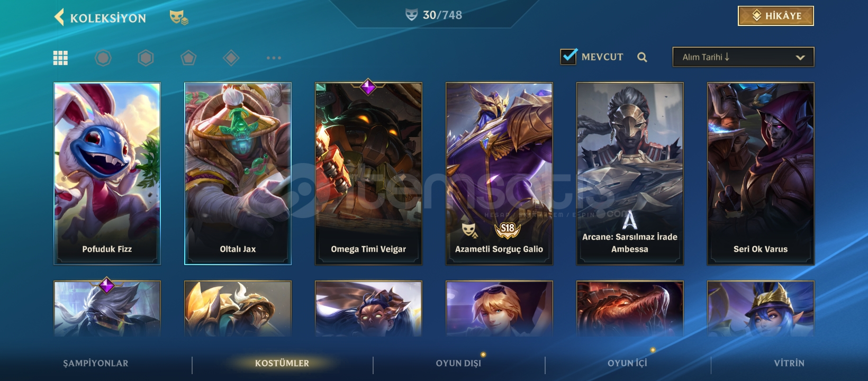This screenshot has width=868, height=381.
Task: Switch to the Şampiyonlar tab
Action: (x=96, y=363)
